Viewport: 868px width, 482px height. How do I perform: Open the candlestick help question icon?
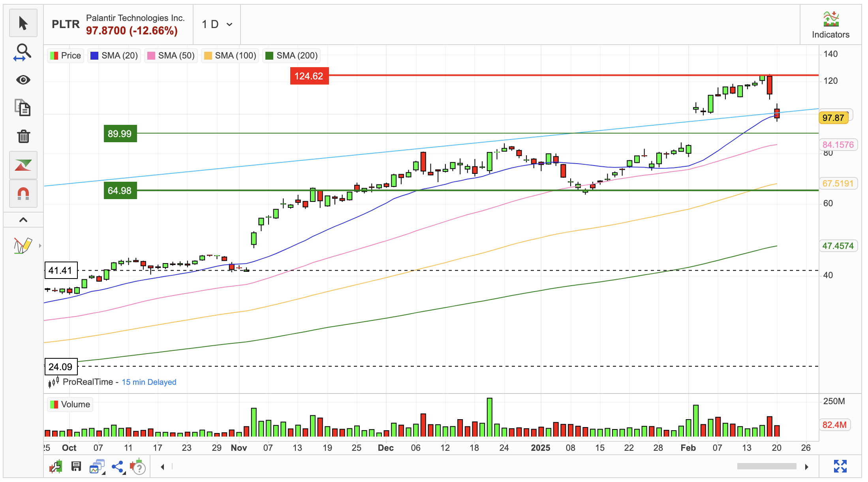click(x=138, y=467)
